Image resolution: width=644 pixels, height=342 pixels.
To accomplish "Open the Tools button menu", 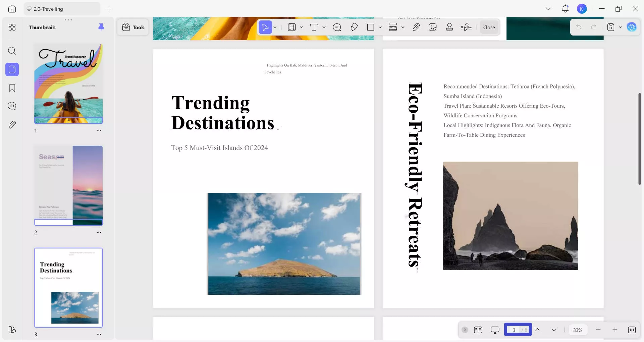I will [133, 27].
